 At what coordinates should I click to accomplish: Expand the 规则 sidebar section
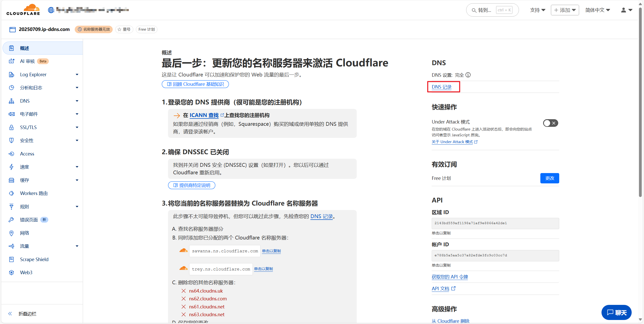(x=77, y=207)
